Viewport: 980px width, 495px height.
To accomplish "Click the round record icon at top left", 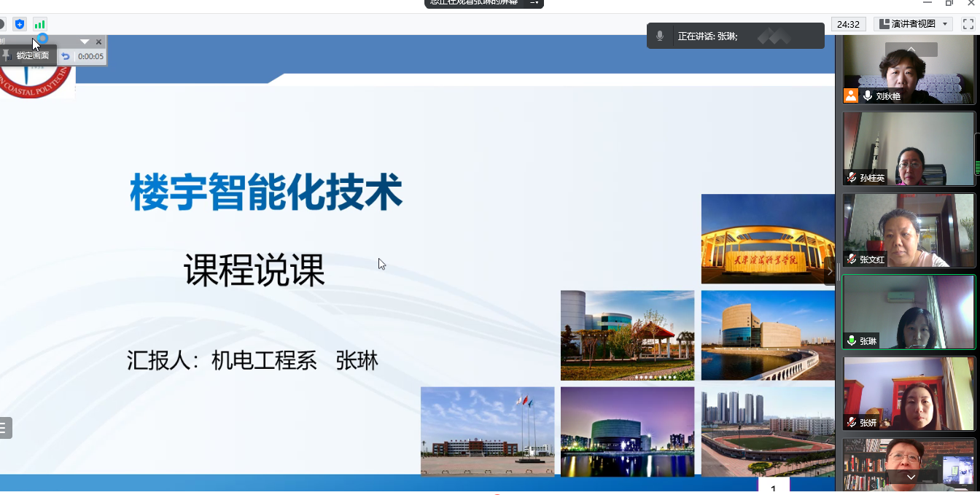I will pyautogui.click(x=2, y=24).
